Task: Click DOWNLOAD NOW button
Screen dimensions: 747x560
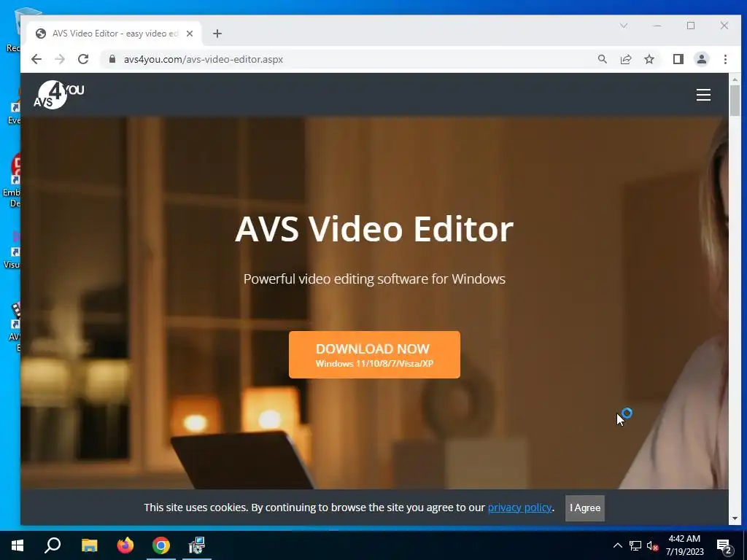Action: [374, 355]
